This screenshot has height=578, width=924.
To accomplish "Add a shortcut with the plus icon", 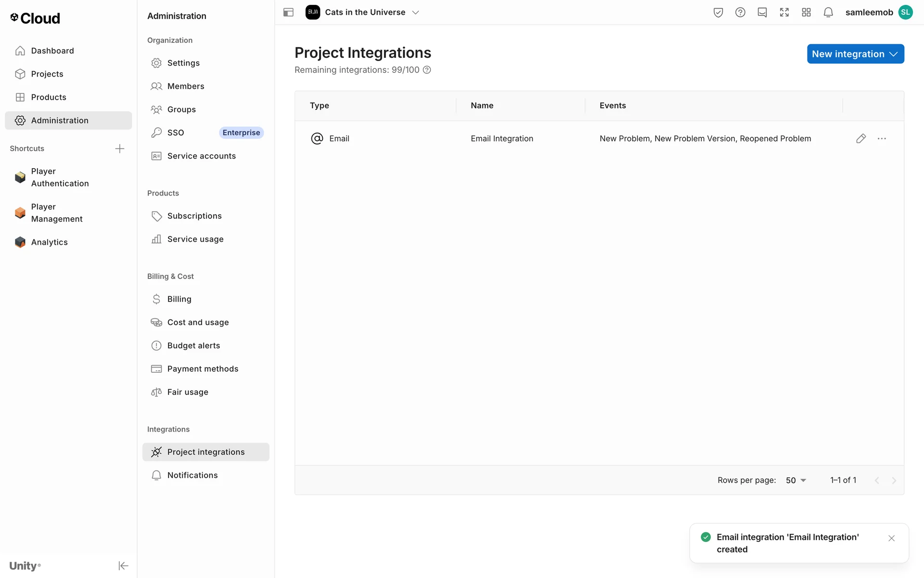I will pos(120,148).
